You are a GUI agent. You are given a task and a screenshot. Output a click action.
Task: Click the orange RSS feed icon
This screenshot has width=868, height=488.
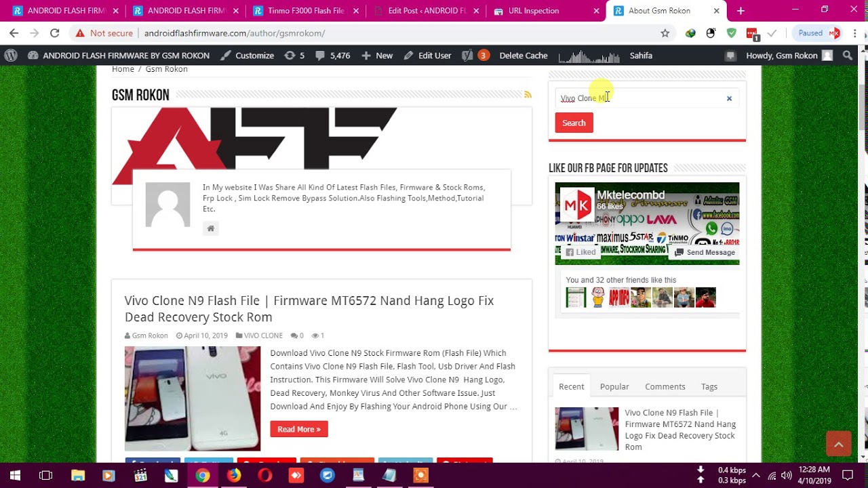(528, 95)
